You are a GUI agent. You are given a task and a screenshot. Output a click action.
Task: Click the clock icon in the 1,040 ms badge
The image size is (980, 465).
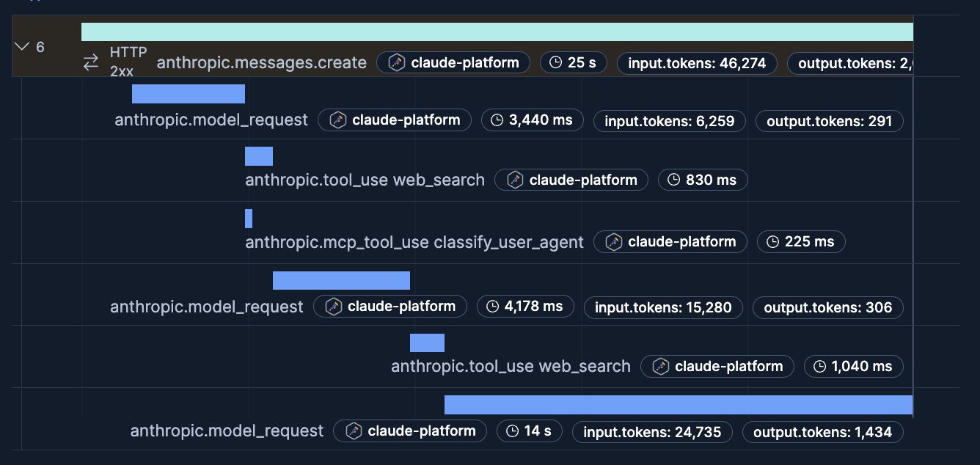(819, 366)
